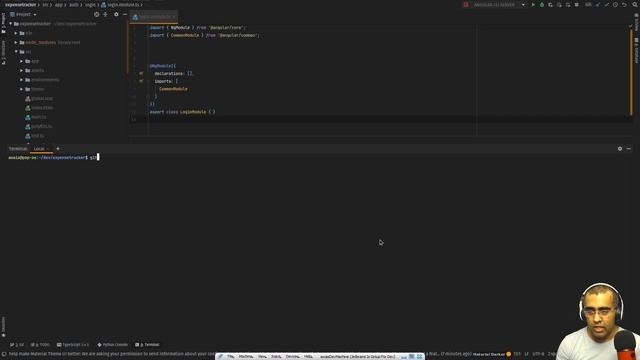
Task: Hide the Project panel with the minus icon
Action: click(125, 14)
